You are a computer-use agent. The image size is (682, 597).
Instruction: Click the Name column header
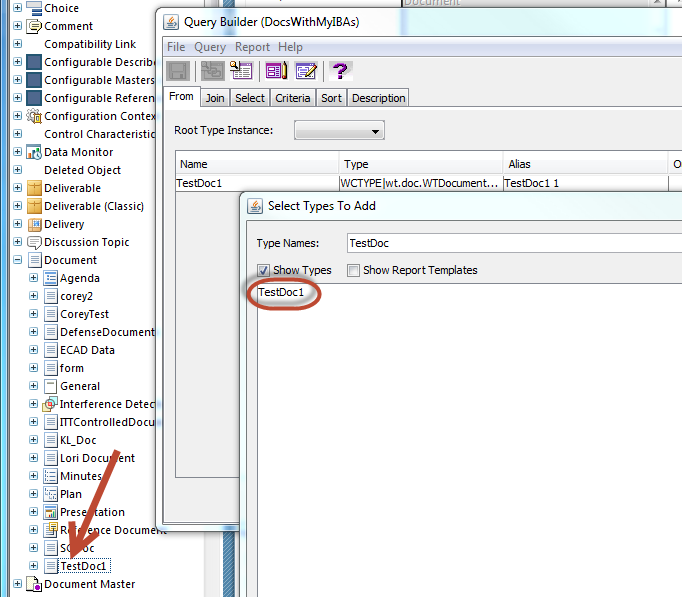pos(257,164)
